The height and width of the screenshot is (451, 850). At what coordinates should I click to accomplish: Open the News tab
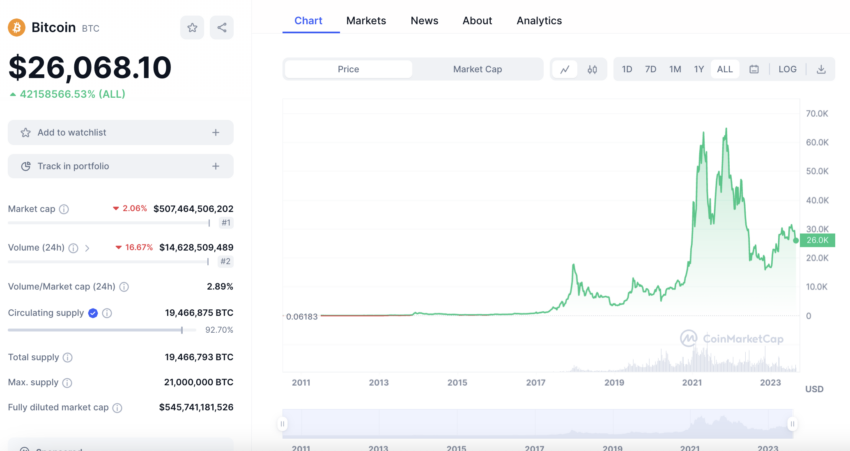pos(424,21)
